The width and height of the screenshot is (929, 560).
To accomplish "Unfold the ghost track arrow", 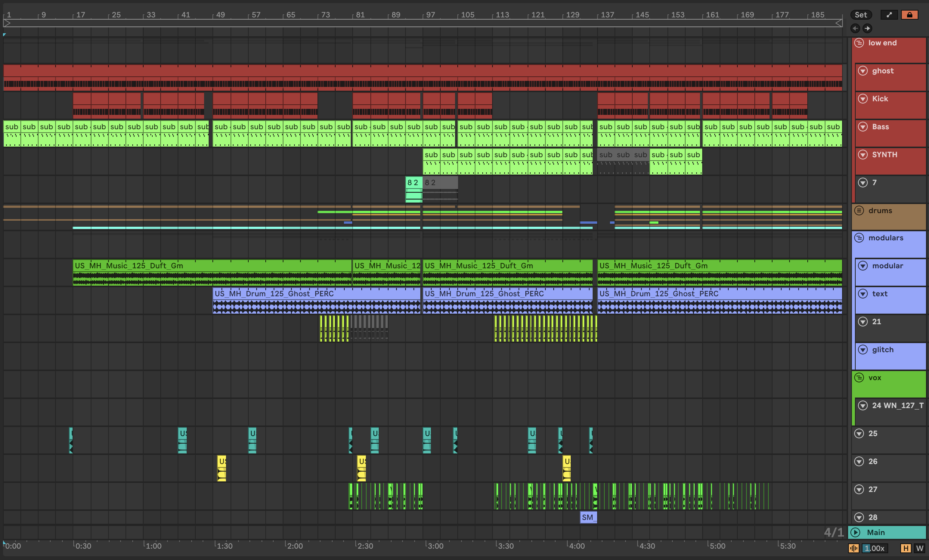I will pos(863,71).
